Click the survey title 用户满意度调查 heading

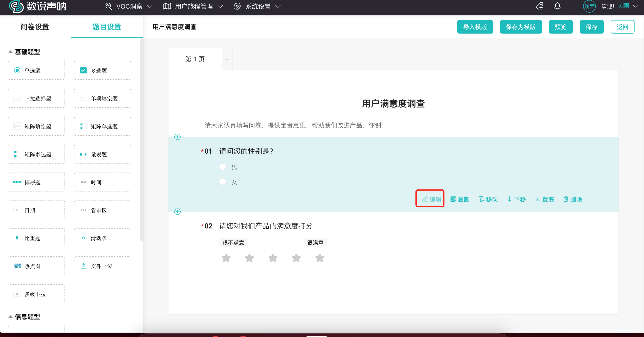(393, 104)
